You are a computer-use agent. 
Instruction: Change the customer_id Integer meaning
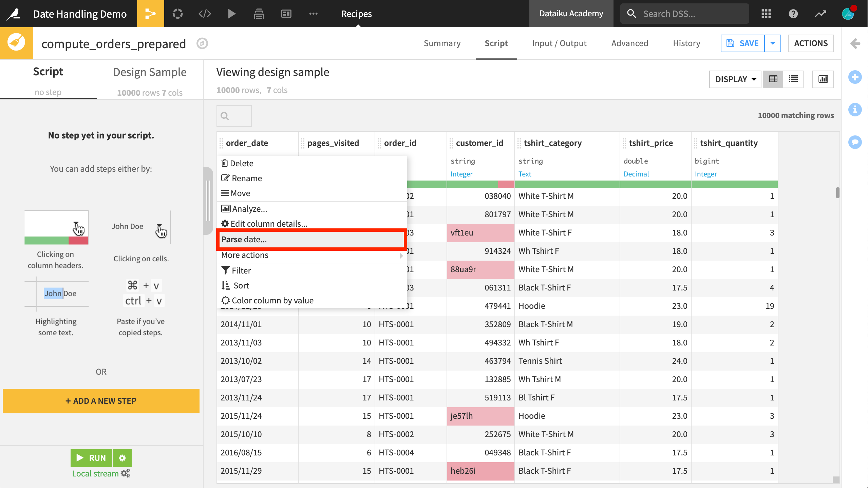461,174
